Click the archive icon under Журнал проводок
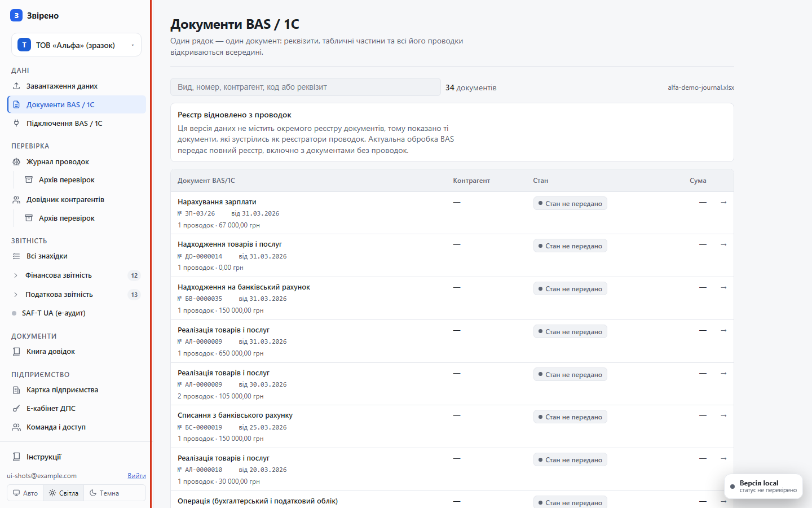 (29, 180)
